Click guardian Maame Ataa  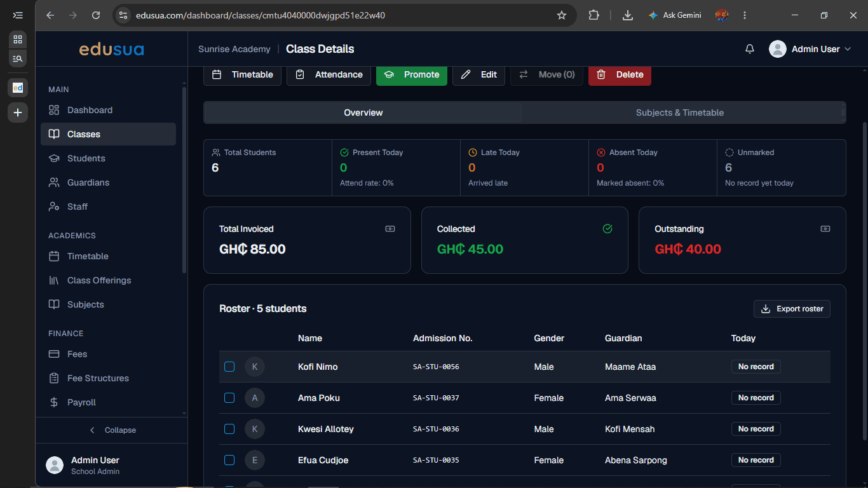[630, 367]
